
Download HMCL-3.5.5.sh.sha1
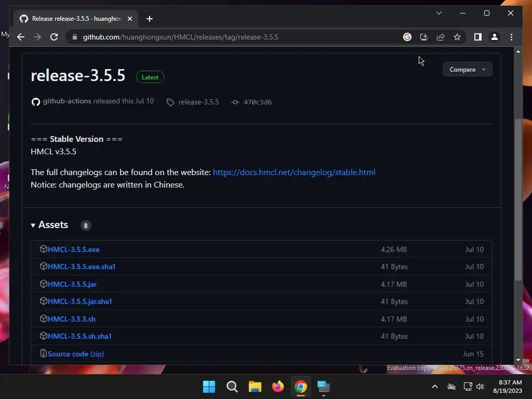pyautogui.click(x=79, y=336)
